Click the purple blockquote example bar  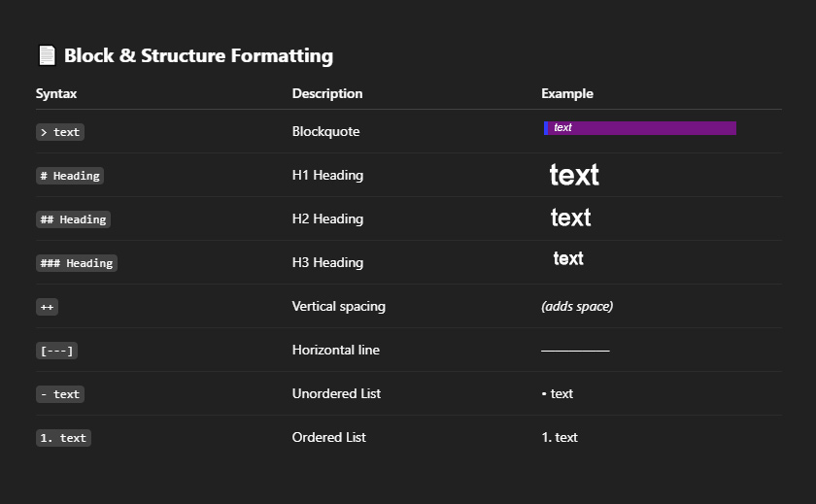[640, 128]
